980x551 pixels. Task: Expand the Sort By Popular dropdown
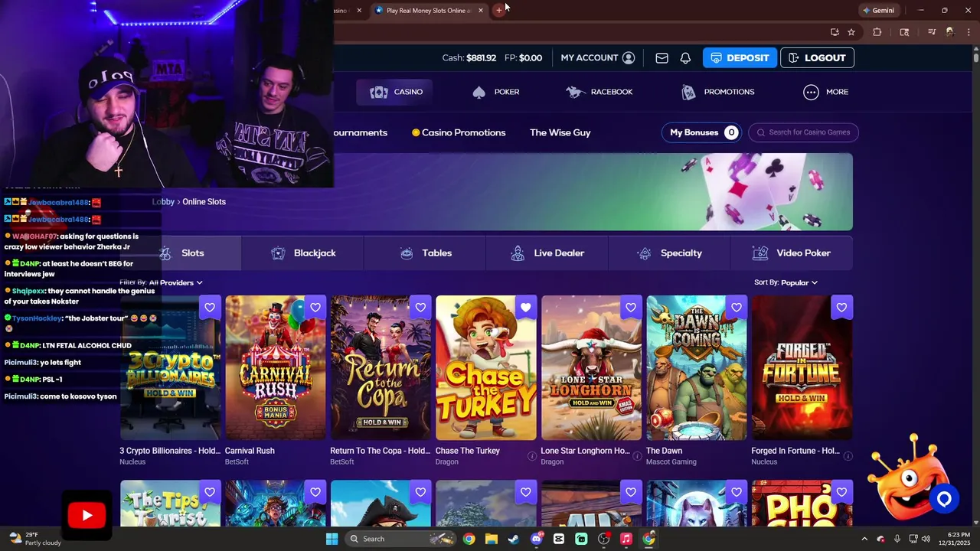pyautogui.click(x=786, y=282)
